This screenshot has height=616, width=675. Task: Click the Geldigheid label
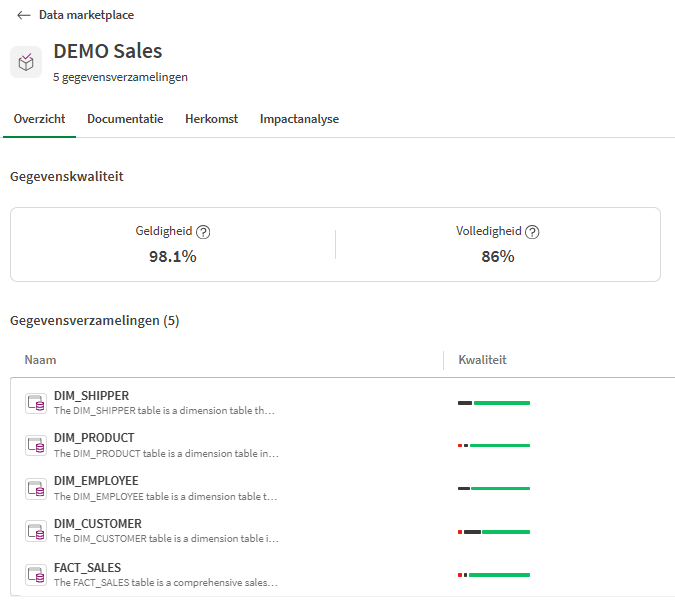click(x=164, y=231)
